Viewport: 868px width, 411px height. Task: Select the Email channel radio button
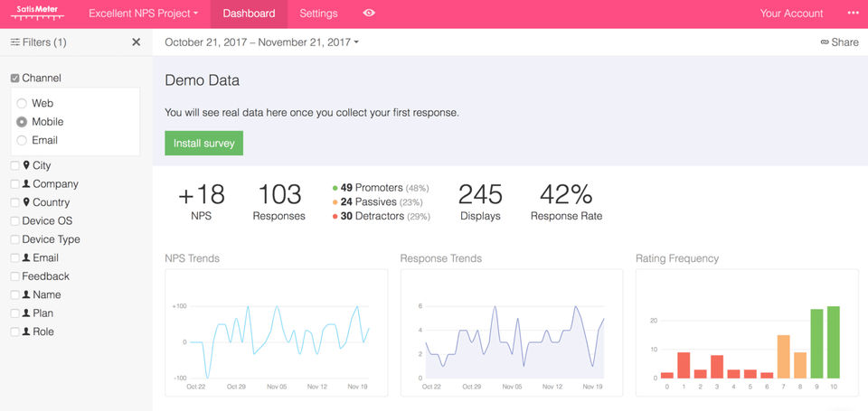click(x=22, y=140)
